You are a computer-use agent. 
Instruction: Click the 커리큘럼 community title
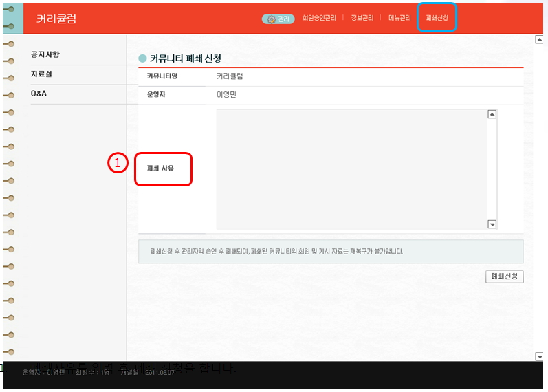56,19
